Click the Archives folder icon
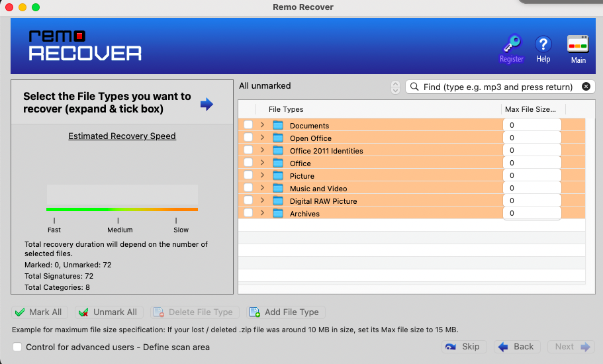The width and height of the screenshot is (603, 364). [278, 213]
